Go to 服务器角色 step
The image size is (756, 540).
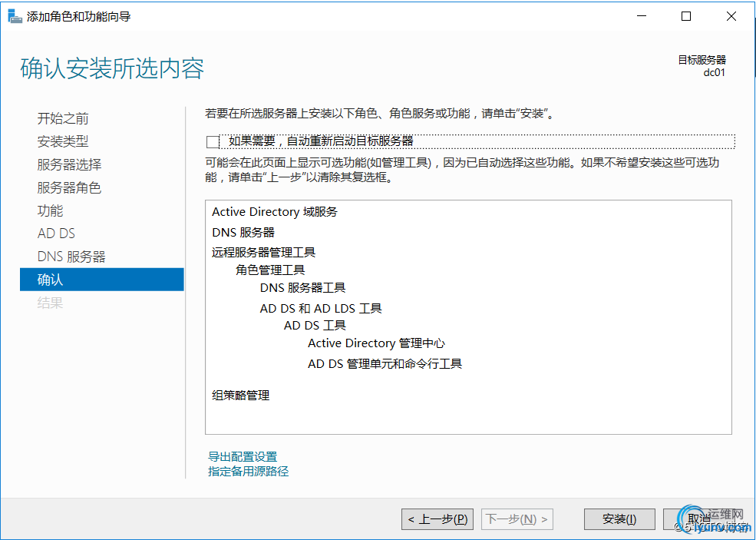click(x=69, y=187)
